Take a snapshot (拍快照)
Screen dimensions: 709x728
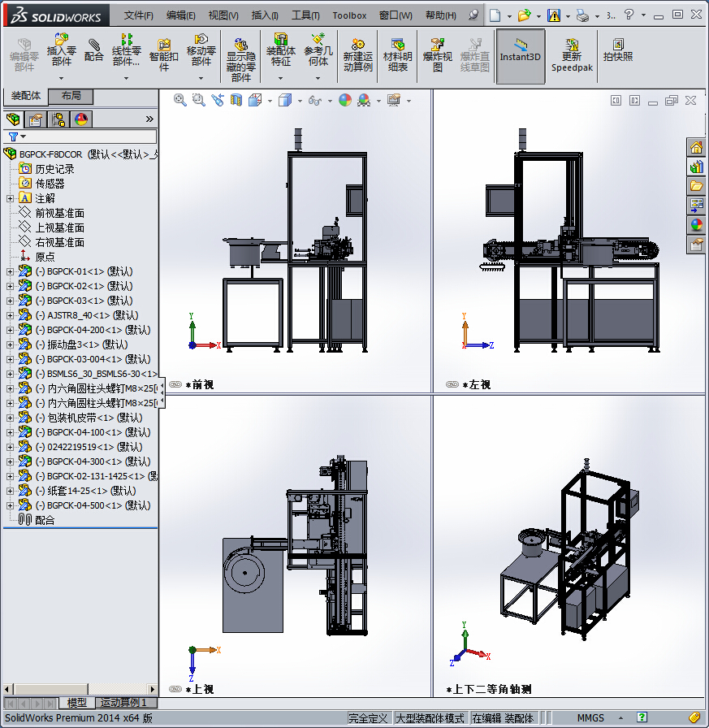617,50
